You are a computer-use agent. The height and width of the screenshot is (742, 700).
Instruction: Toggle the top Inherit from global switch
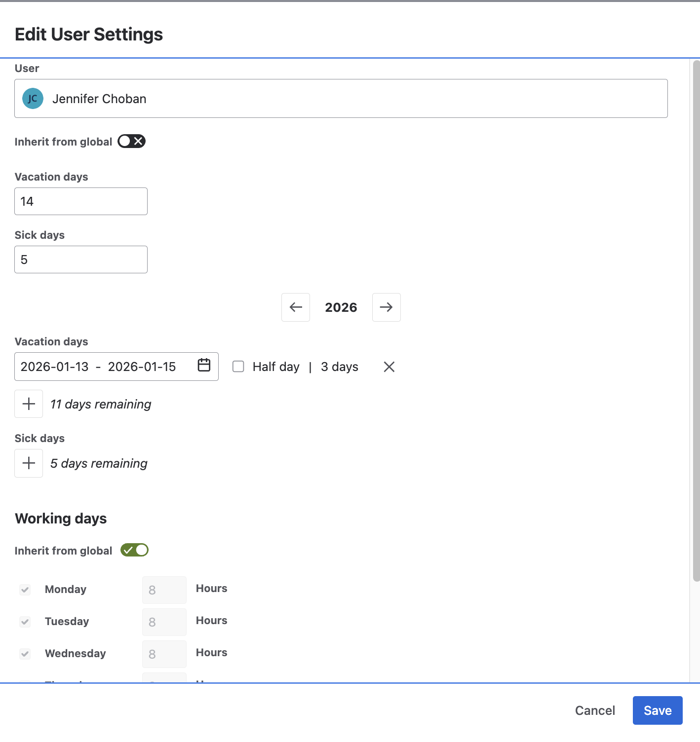(x=131, y=142)
